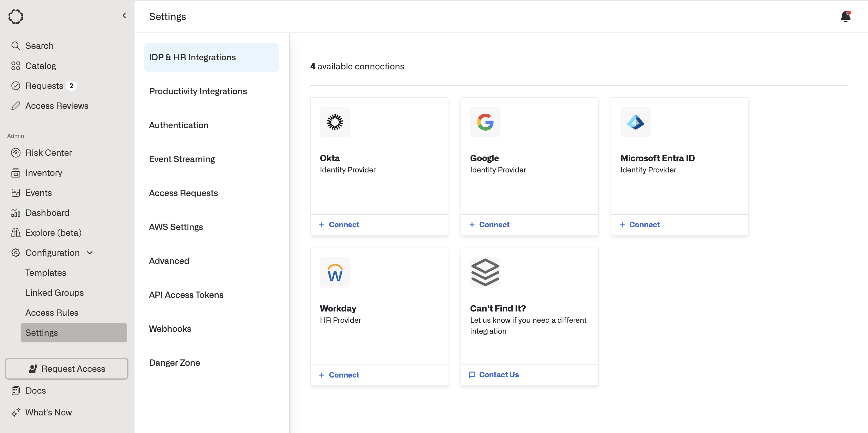Click the Workday logo icon

tap(334, 272)
